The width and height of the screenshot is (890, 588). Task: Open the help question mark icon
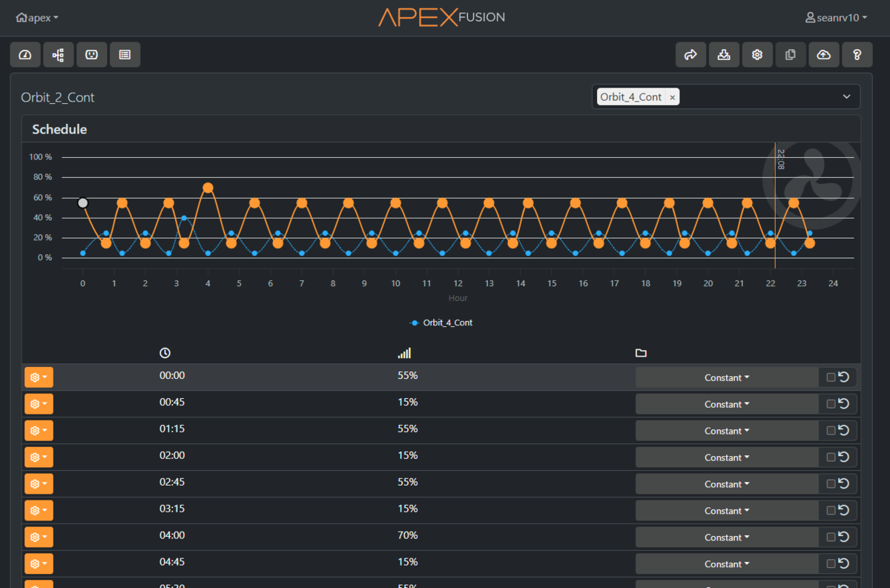pyautogui.click(x=857, y=55)
